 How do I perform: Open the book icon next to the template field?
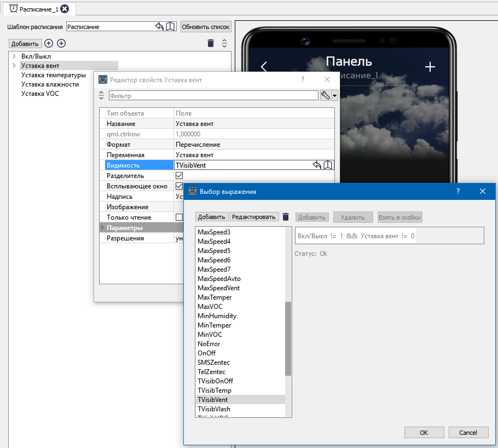(170, 26)
